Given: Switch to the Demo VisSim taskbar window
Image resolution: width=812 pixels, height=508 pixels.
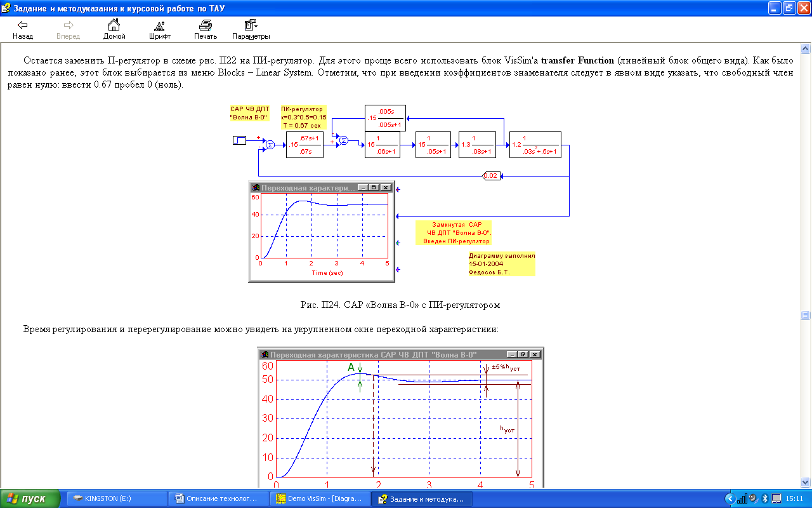Looking at the screenshot, I should click(x=320, y=499).
